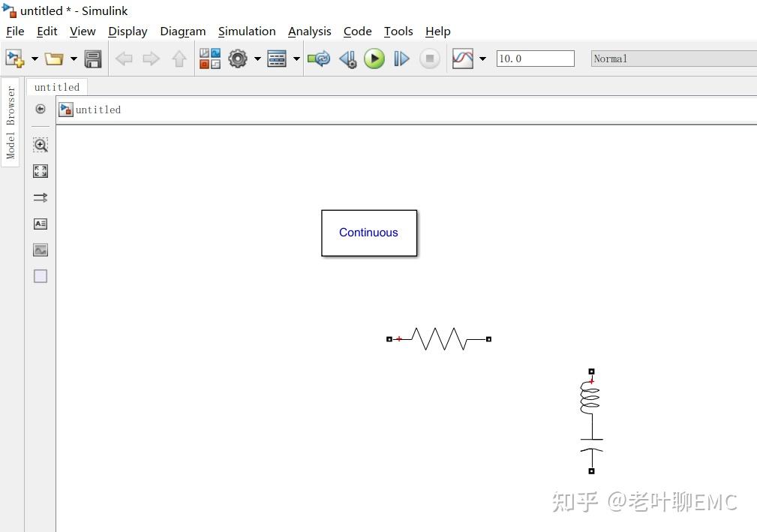
Task: Select the Image insertion tool
Action: pos(41,250)
